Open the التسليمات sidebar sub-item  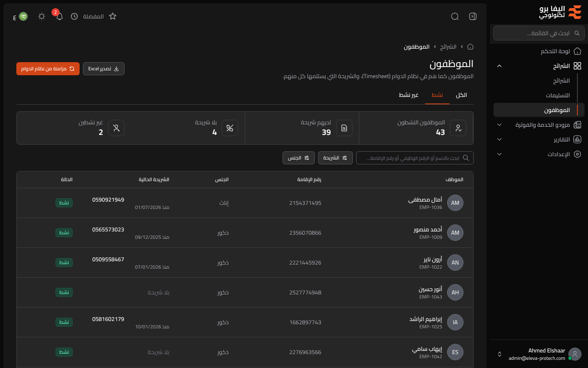558,95
